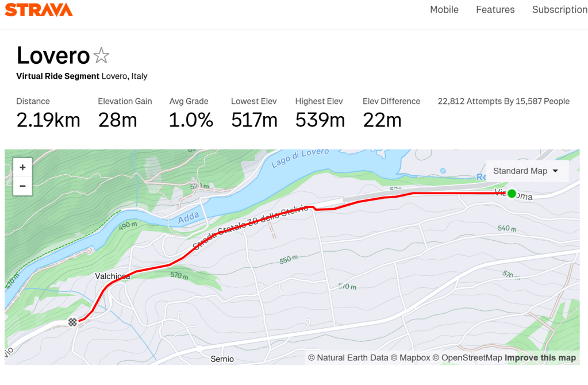Click the checkered finish flag marker
This screenshot has height=385, width=588.
[72, 322]
